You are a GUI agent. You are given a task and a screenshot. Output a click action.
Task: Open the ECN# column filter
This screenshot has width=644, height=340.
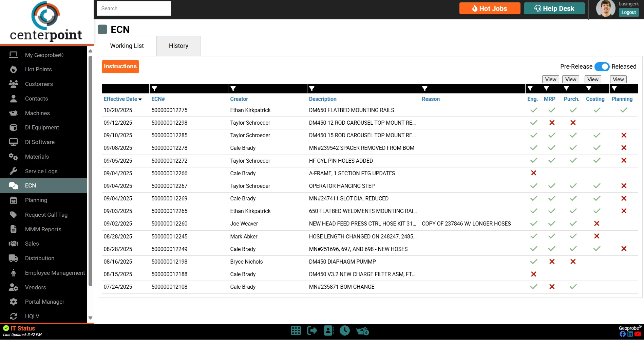(154, 89)
